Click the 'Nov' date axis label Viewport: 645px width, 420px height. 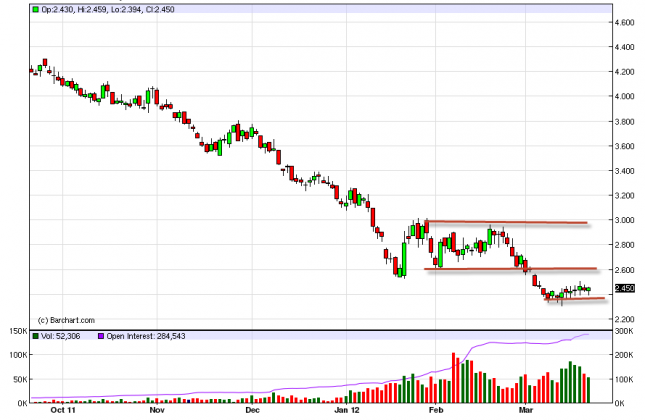157,410
